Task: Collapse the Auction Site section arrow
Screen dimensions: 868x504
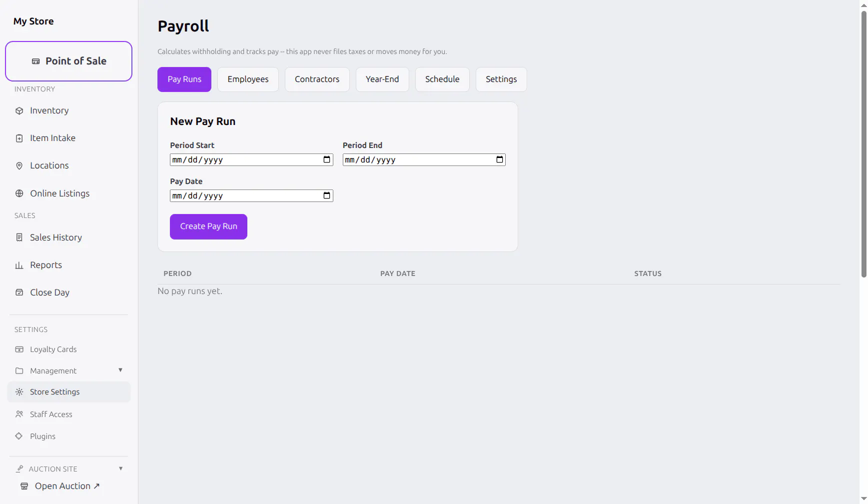Action: coord(120,468)
